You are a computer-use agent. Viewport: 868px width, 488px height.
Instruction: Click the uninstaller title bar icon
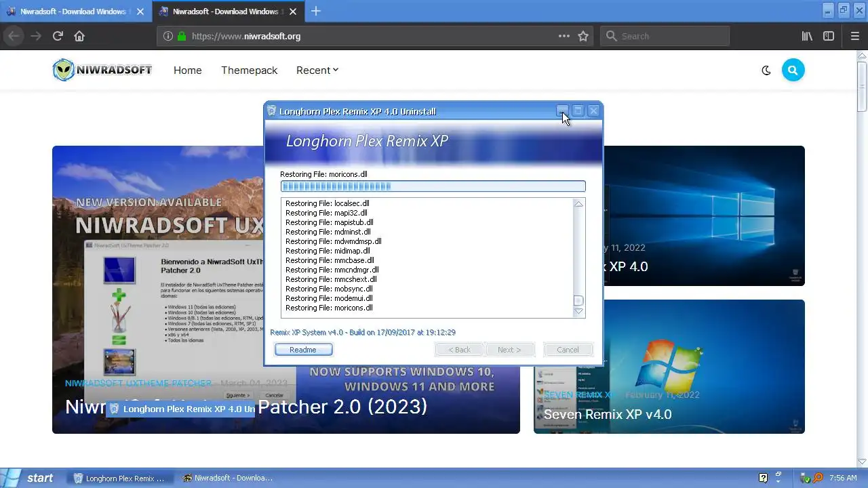coord(272,111)
